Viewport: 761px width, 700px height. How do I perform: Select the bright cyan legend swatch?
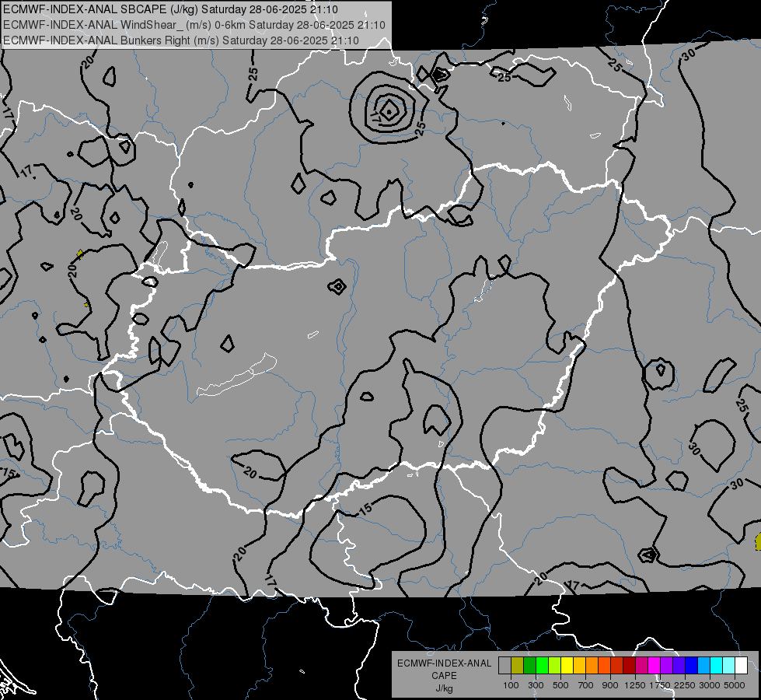tap(717, 665)
